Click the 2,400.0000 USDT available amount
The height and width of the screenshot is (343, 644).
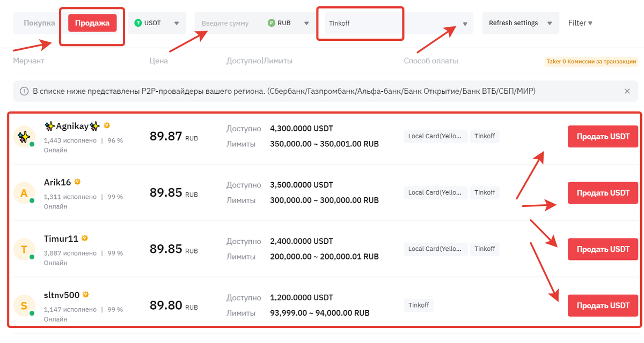pyautogui.click(x=302, y=241)
